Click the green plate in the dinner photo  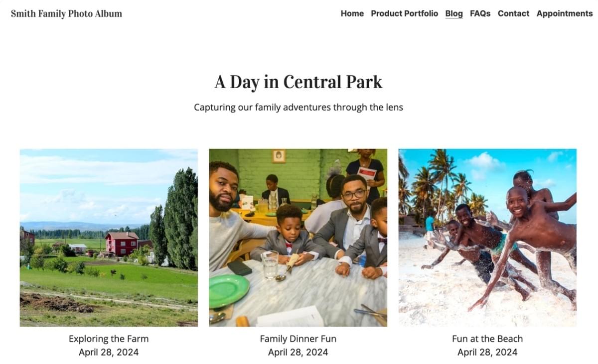pyautogui.click(x=229, y=291)
